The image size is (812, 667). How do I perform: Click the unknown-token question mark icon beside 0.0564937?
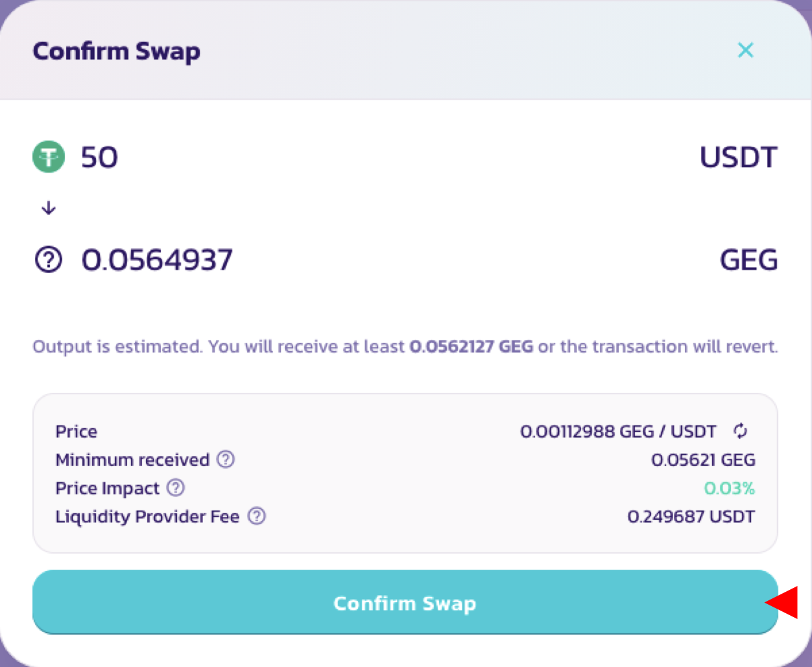(49, 260)
